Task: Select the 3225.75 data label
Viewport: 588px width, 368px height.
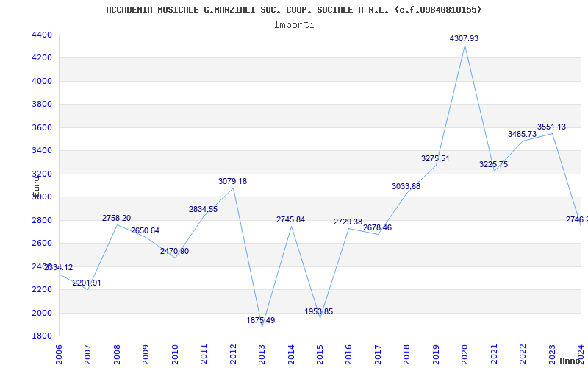Action: 493,164
